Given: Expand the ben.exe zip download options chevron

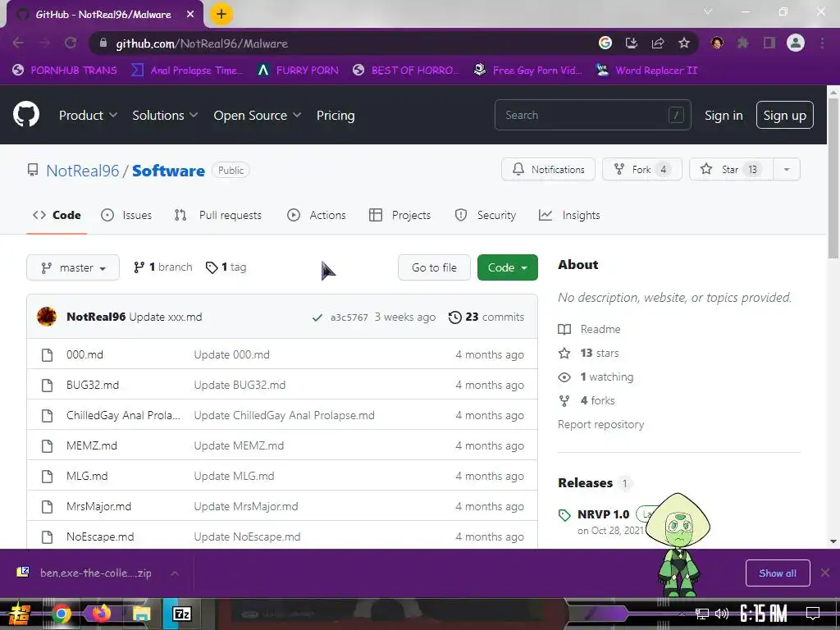Looking at the screenshot, I should point(175,573).
